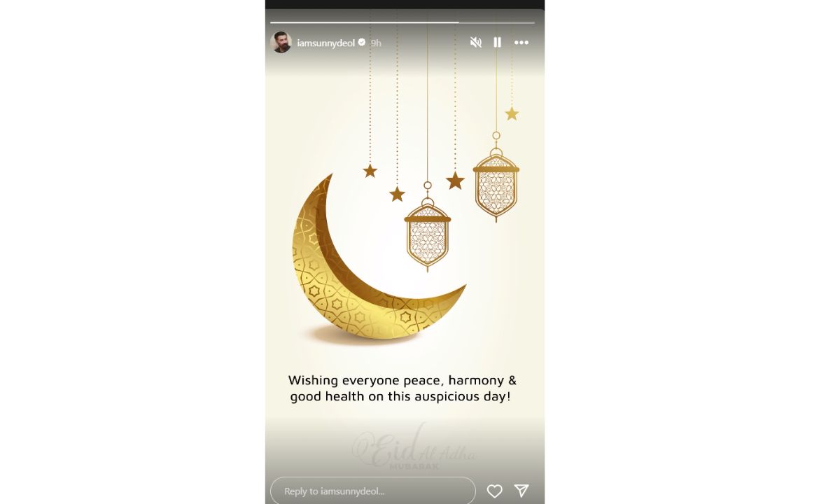Image resolution: width=840 pixels, height=504 pixels.
Task: Click the star hanging beside right lantern
Action: click(x=455, y=181)
